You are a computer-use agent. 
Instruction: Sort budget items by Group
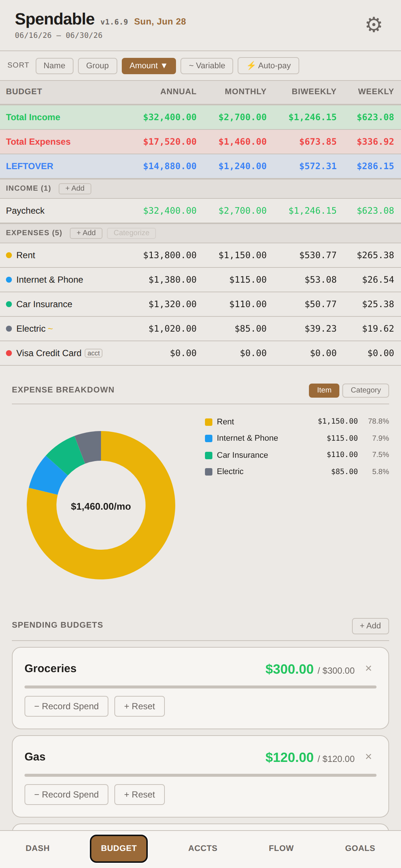[98, 66]
